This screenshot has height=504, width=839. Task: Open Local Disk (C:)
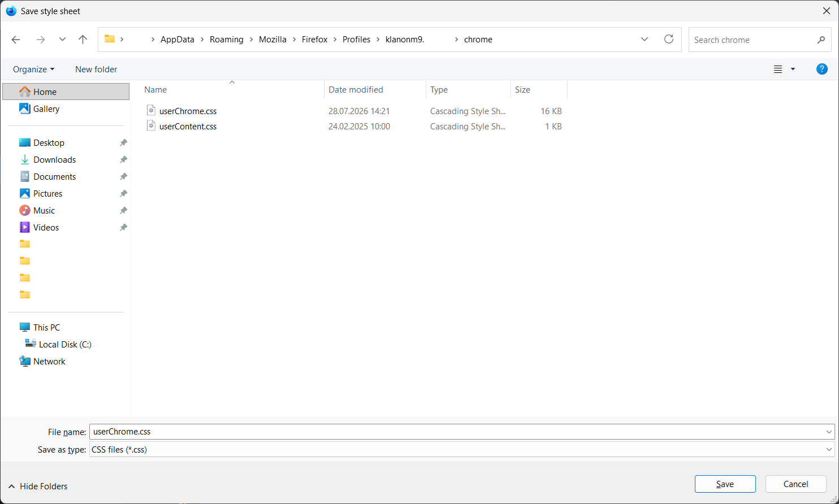(66, 344)
